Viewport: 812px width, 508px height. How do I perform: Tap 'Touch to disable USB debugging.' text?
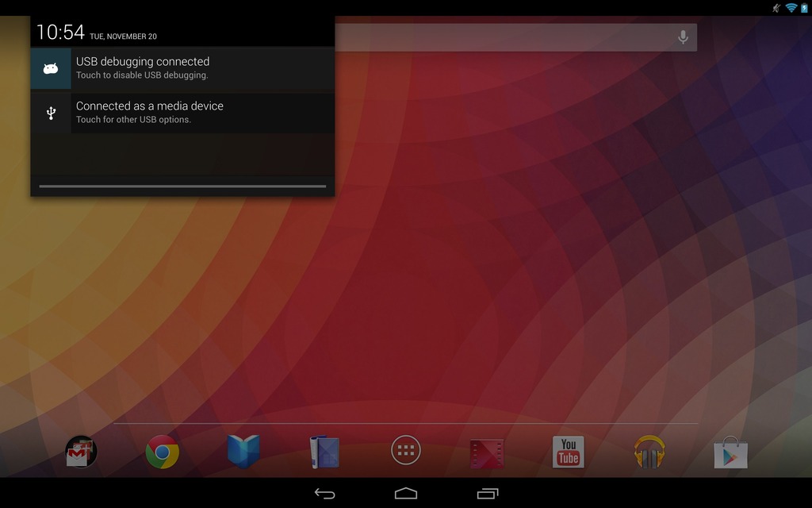(x=142, y=75)
